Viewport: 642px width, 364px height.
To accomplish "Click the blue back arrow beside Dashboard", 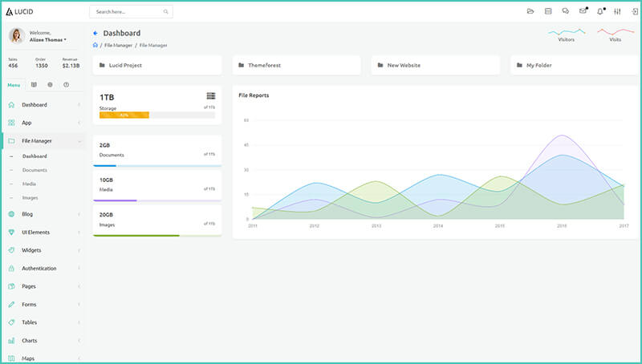I will [95, 34].
